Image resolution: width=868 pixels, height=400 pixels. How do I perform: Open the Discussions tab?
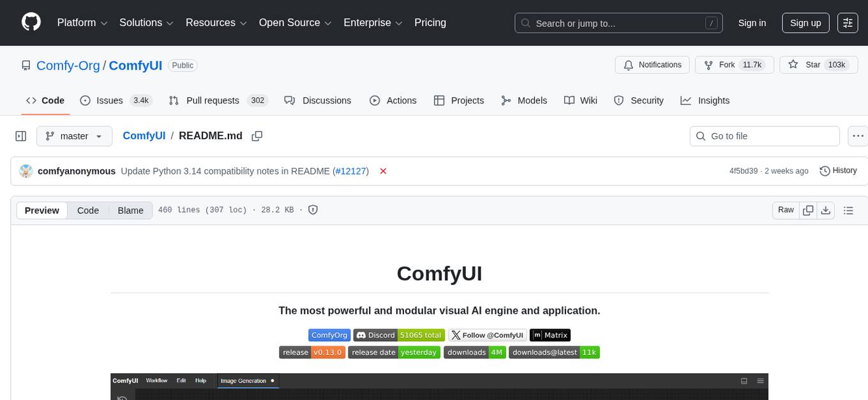(x=326, y=100)
